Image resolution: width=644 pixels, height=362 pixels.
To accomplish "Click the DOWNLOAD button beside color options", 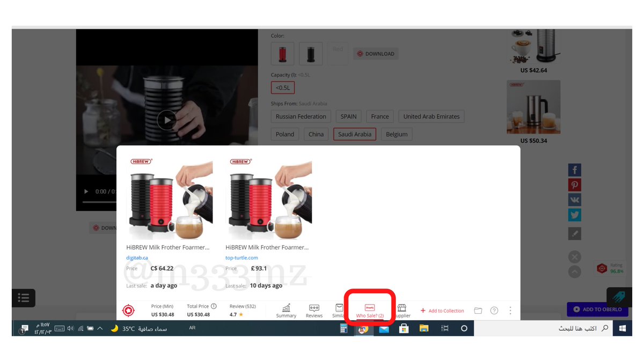I will tap(376, 54).
